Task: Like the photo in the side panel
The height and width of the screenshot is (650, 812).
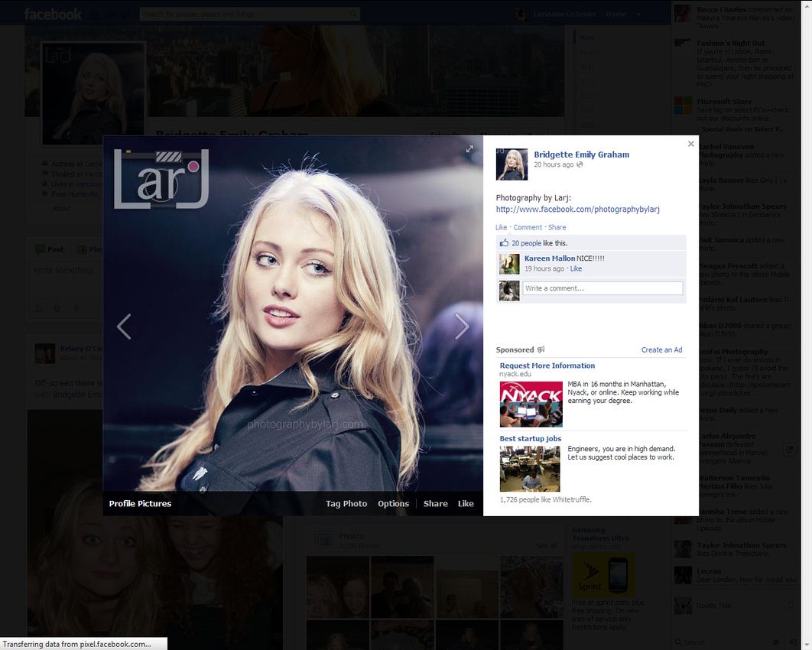Action: 501,227
